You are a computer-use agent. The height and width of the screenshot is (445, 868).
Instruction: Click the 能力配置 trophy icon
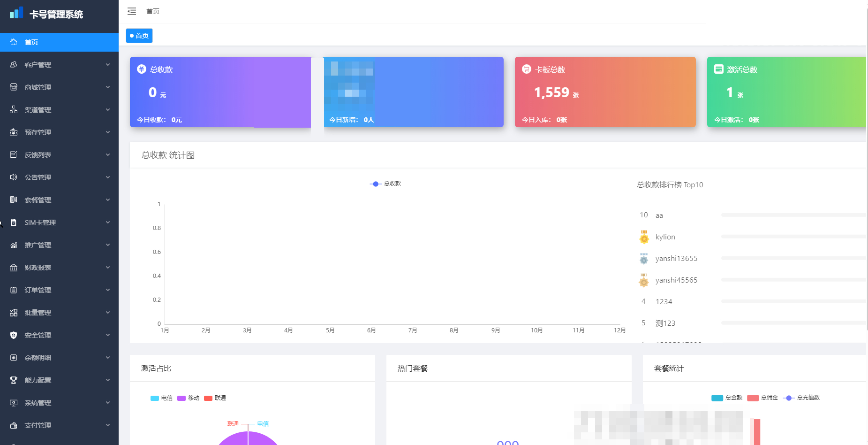(x=14, y=380)
